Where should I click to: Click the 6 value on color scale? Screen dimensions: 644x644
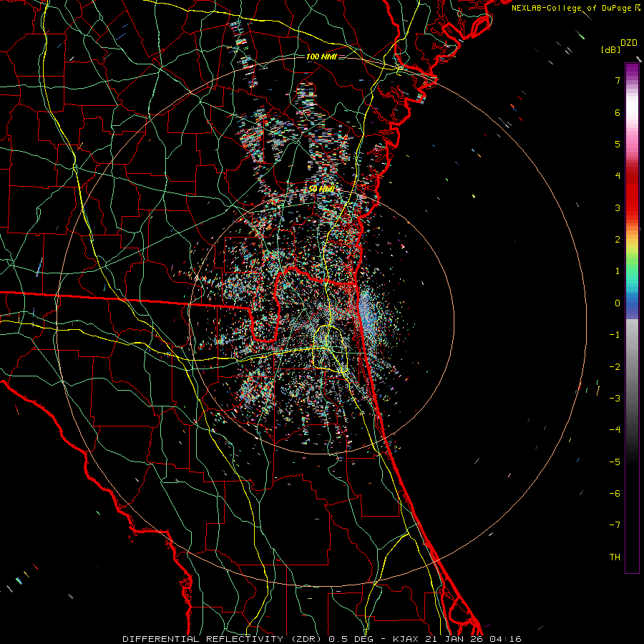click(618, 112)
